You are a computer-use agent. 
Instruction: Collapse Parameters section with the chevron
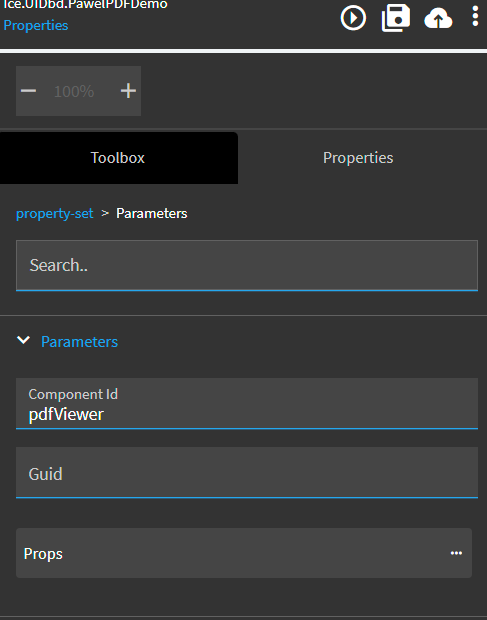point(24,340)
